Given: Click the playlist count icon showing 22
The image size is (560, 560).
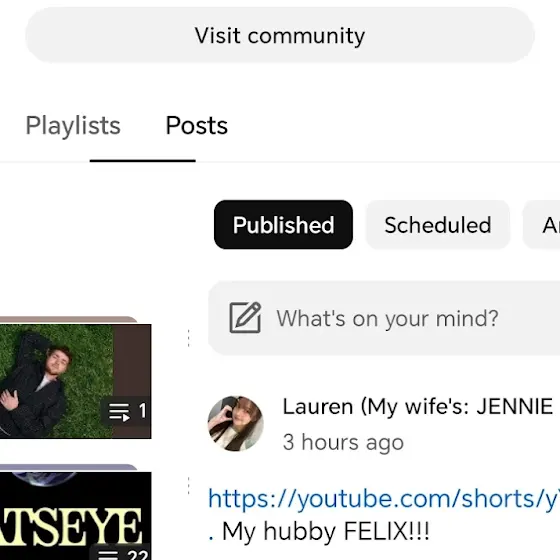Looking at the screenshot, I should pos(122,553).
